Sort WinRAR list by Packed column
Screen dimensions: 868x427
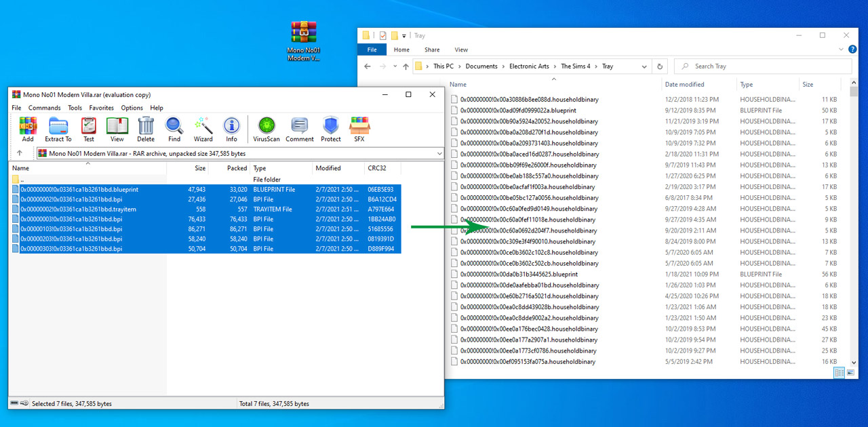tap(229, 168)
